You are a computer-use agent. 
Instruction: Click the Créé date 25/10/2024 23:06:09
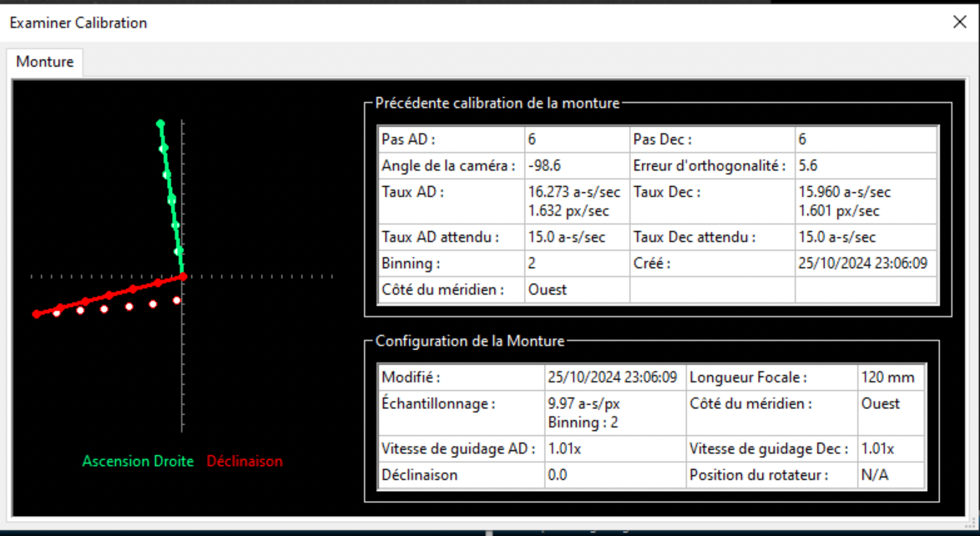pos(862,263)
